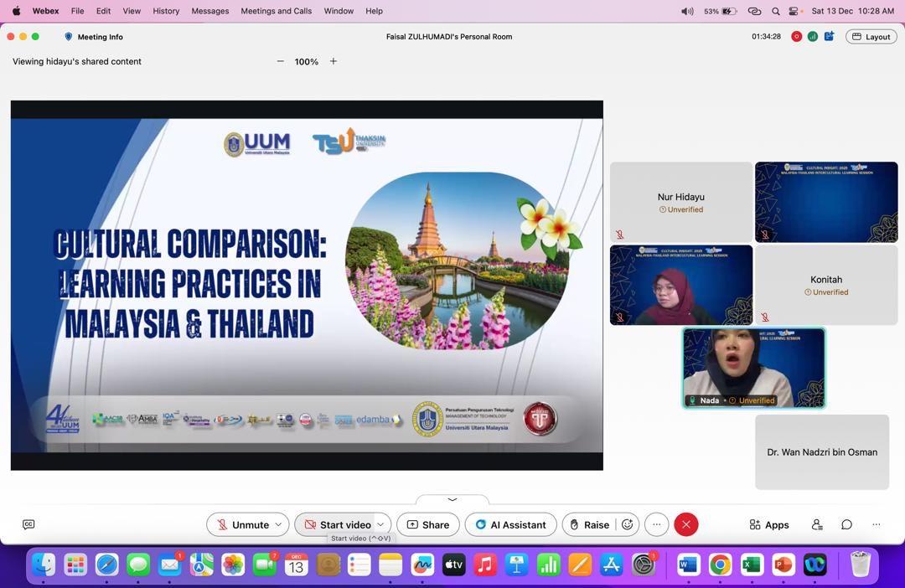Click the red recording indicator icon
Viewport: 905px width, 588px height.
(x=796, y=37)
